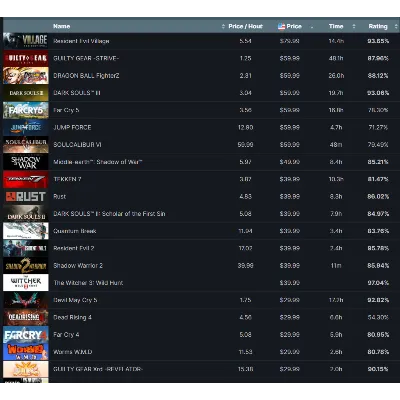Open the Far Cry 4 thumbnail

[26, 335]
